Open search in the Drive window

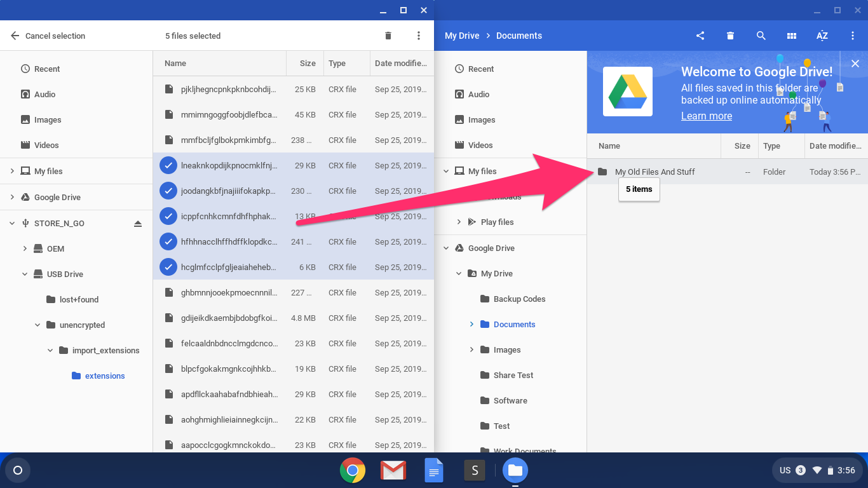[761, 36]
